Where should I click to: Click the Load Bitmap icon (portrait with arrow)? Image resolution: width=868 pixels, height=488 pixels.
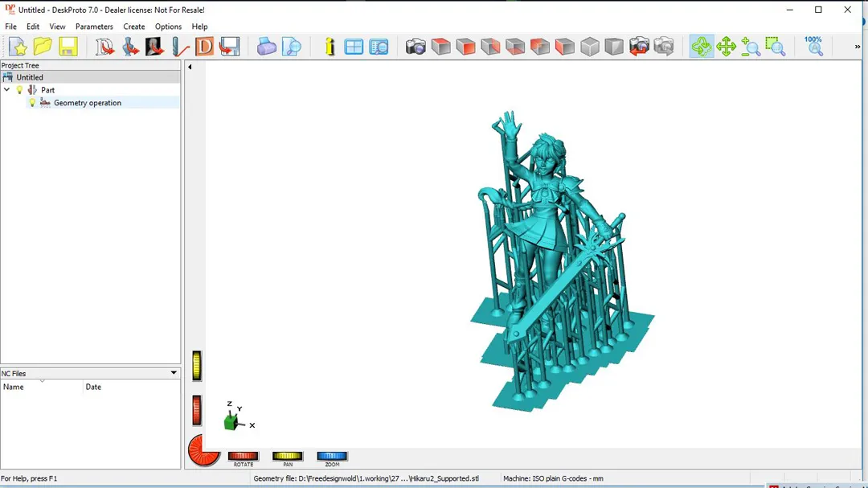point(154,47)
